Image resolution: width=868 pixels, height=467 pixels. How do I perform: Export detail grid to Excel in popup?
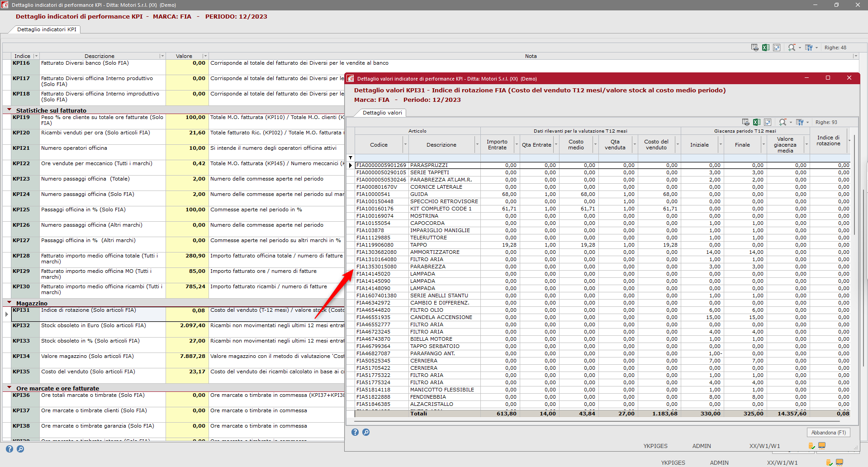757,122
